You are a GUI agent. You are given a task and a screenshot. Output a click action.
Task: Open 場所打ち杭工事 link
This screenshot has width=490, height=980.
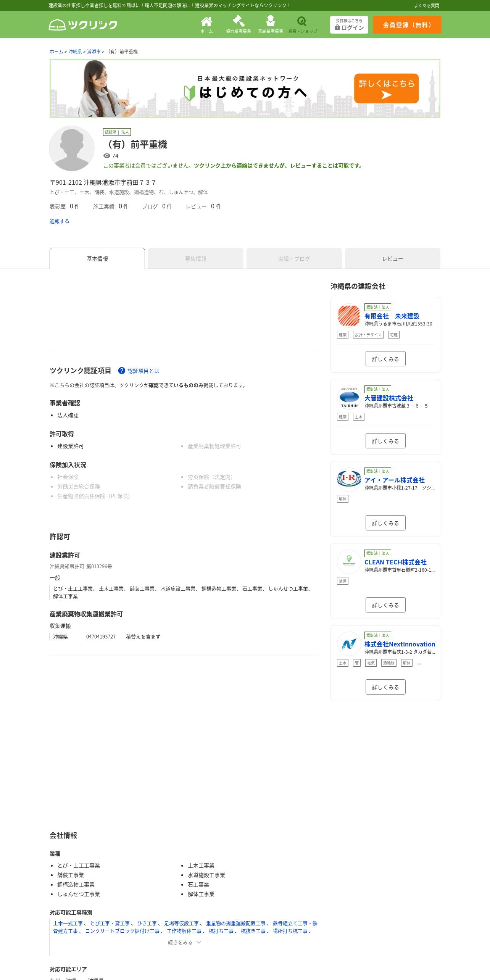pyautogui.click(x=290, y=931)
